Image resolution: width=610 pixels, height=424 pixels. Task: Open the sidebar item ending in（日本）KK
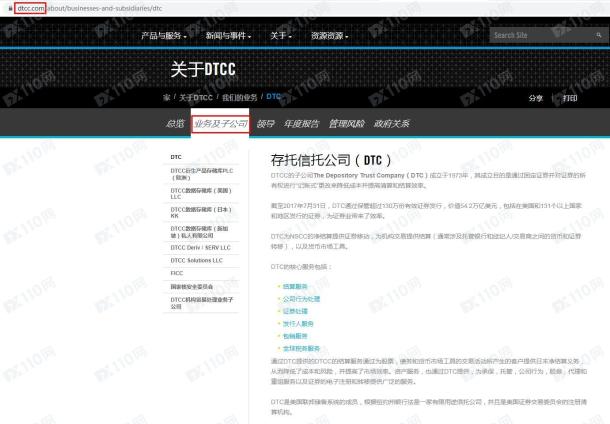pyautogui.click(x=201, y=212)
